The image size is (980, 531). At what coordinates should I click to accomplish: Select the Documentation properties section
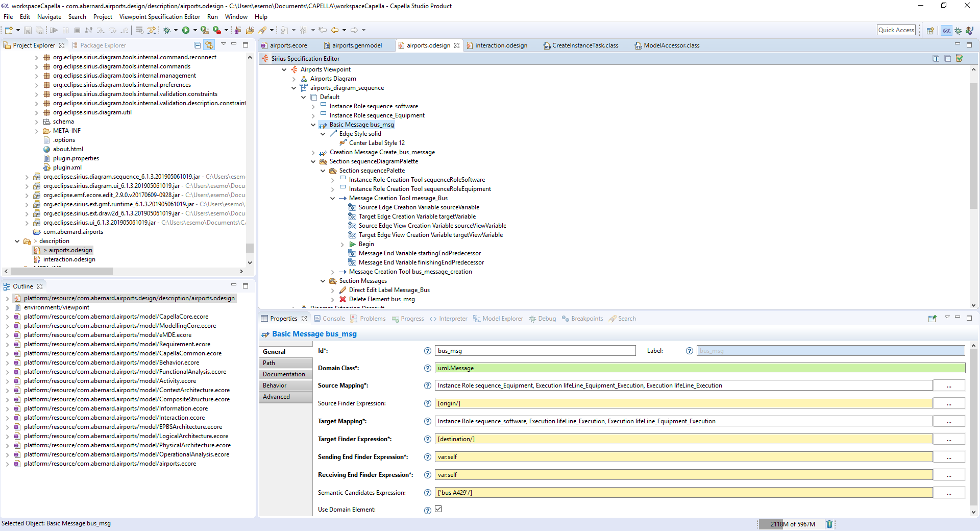coord(286,374)
